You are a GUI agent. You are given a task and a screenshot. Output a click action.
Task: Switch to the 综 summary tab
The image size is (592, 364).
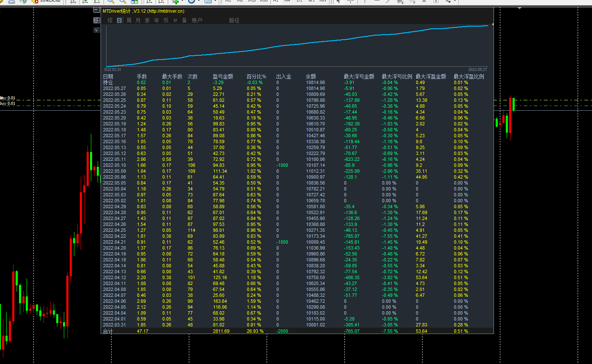(x=110, y=20)
